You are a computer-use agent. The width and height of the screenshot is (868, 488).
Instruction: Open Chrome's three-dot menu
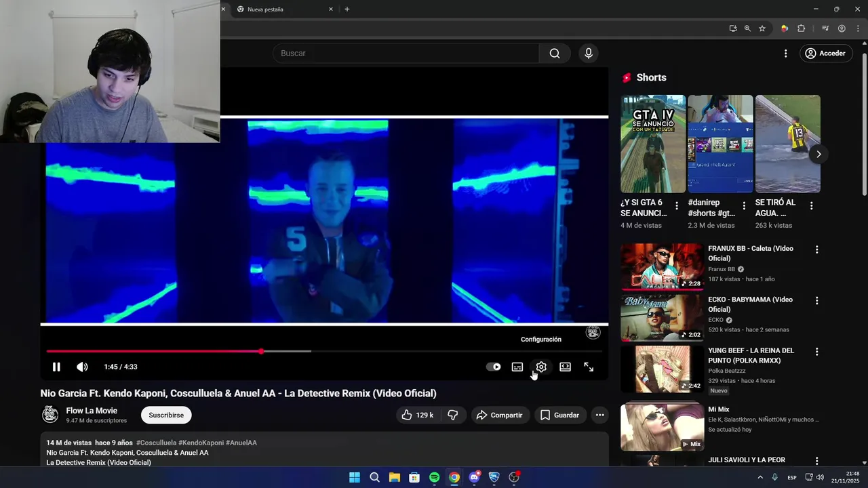click(x=858, y=28)
